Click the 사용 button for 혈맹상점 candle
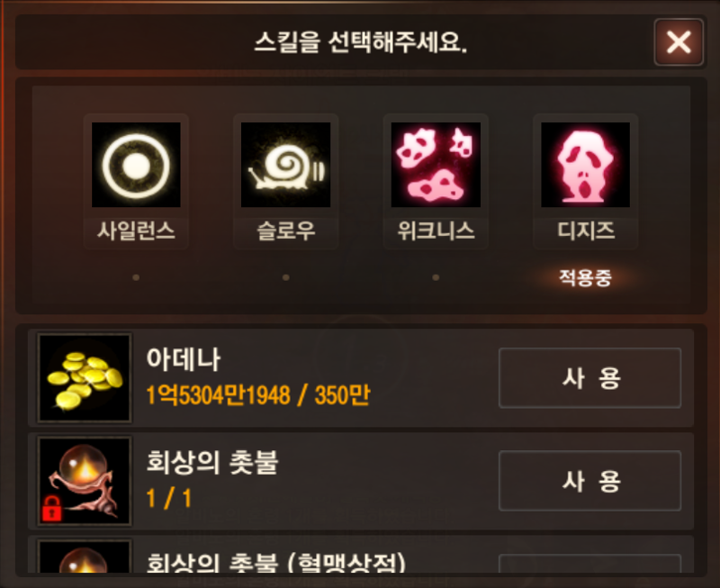The width and height of the screenshot is (720, 588). (589, 564)
